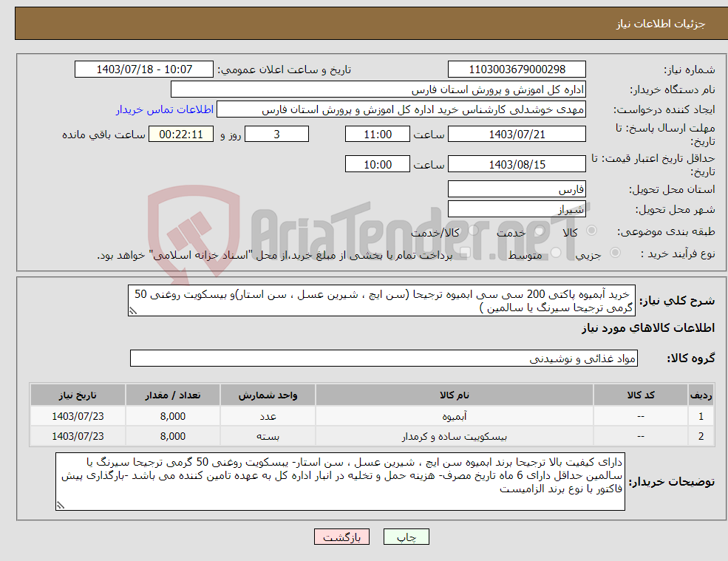Click the Islamic treasury payment note text

pyautogui.click(x=274, y=255)
